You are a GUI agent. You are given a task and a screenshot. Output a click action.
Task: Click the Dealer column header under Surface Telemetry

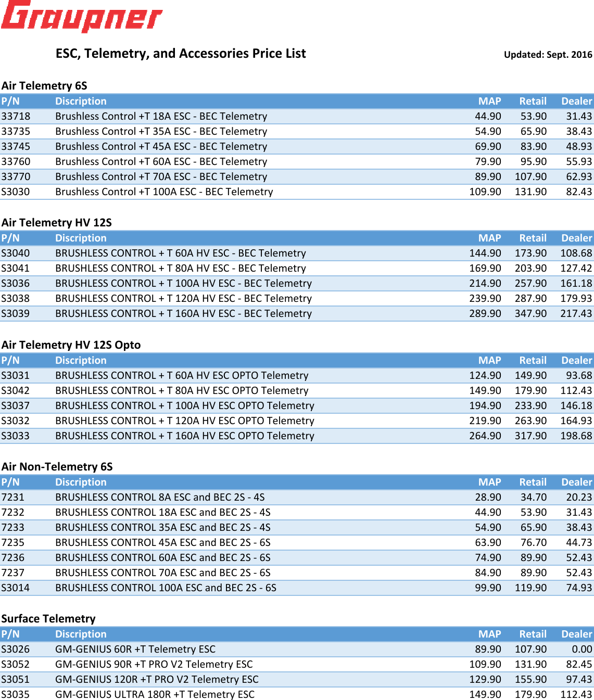point(576,634)
